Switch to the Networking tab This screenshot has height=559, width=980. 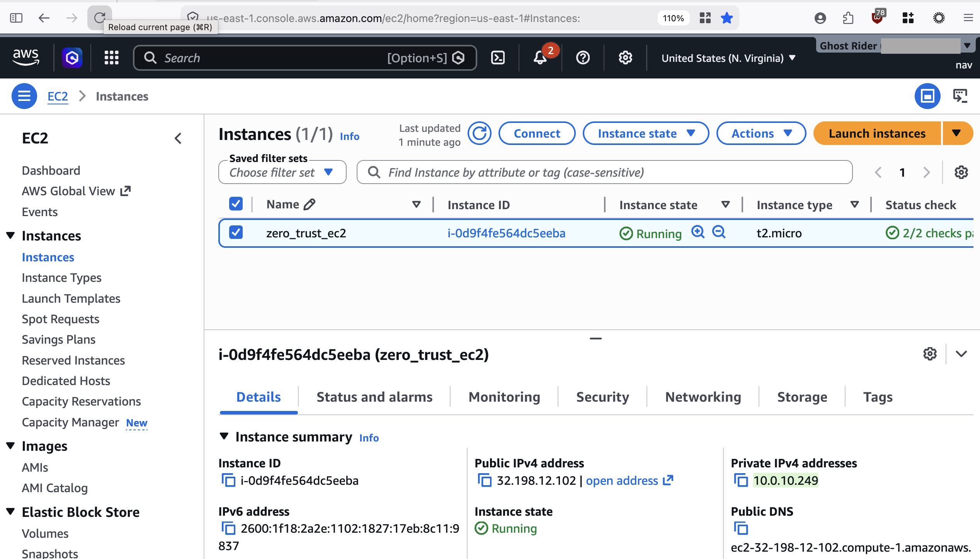point(703,397)
